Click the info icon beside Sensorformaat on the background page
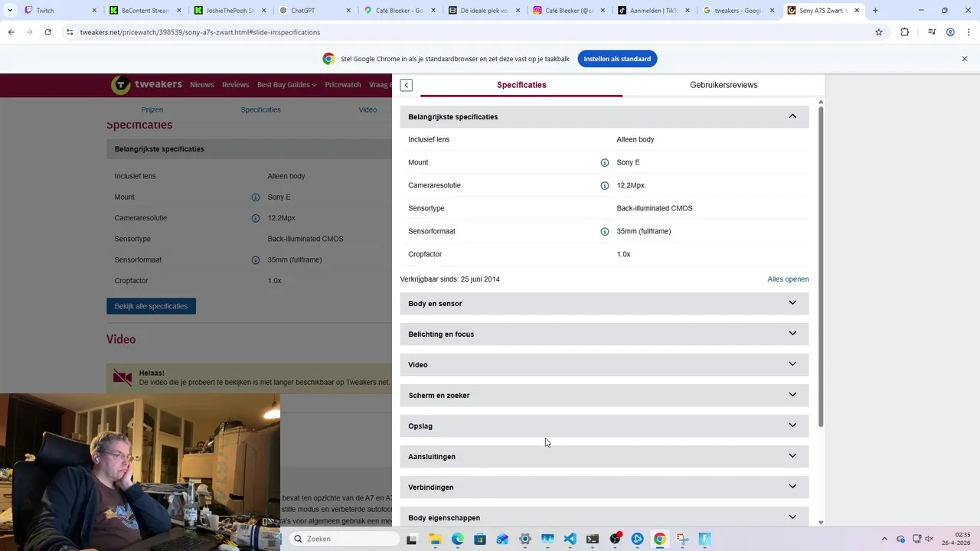This screenshot has width=980, height=551. (x=256, y=260)
